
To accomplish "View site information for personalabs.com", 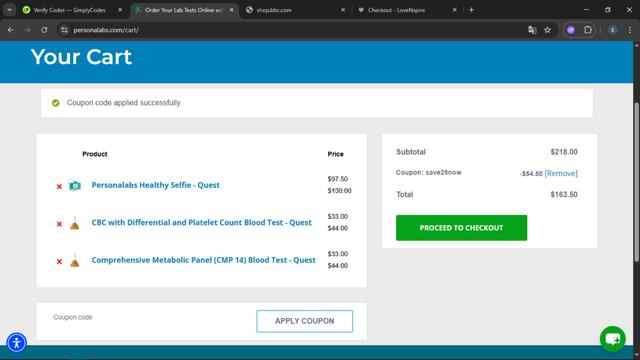I will pyautogui.click(x=64, y=30).
